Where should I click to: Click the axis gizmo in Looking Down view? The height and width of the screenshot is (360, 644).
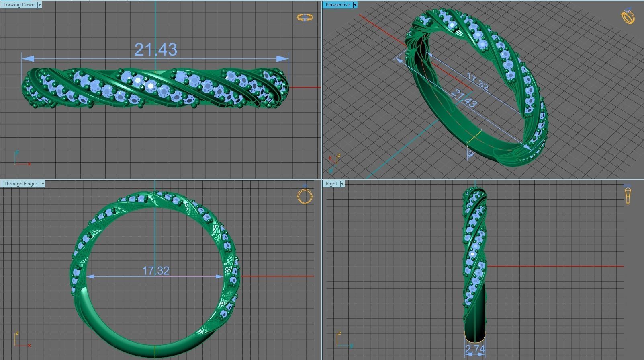coord(22,158)
